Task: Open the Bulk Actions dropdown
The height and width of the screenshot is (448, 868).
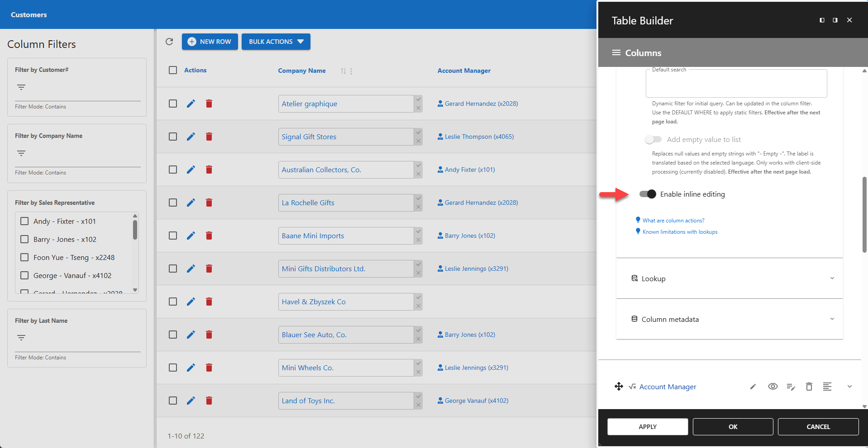Action: (x=276, y=42)
